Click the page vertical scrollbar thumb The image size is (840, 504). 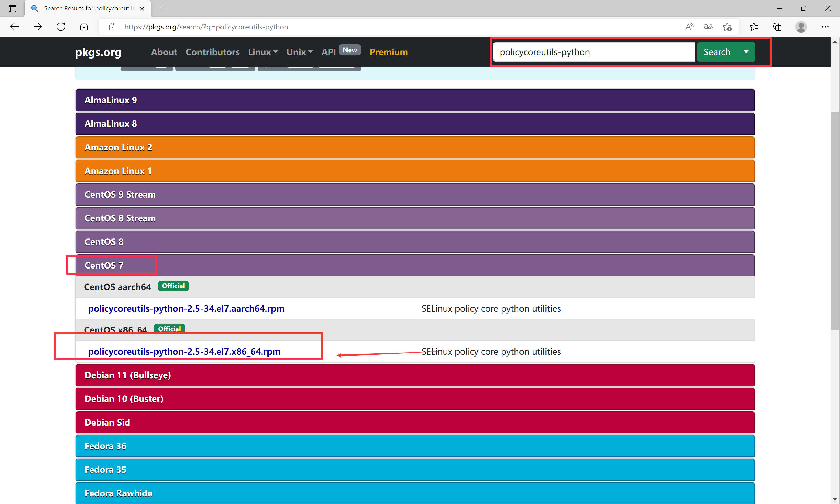point(835,220)
